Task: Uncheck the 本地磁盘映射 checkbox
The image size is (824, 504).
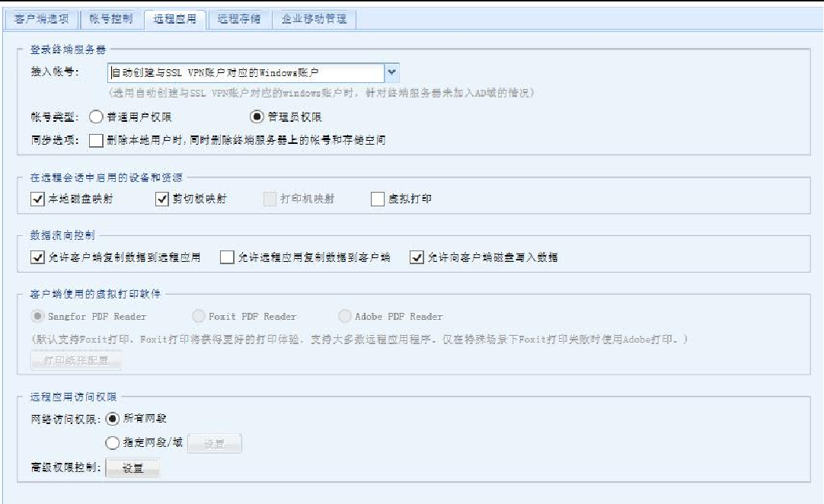Action: coord(38,199)
